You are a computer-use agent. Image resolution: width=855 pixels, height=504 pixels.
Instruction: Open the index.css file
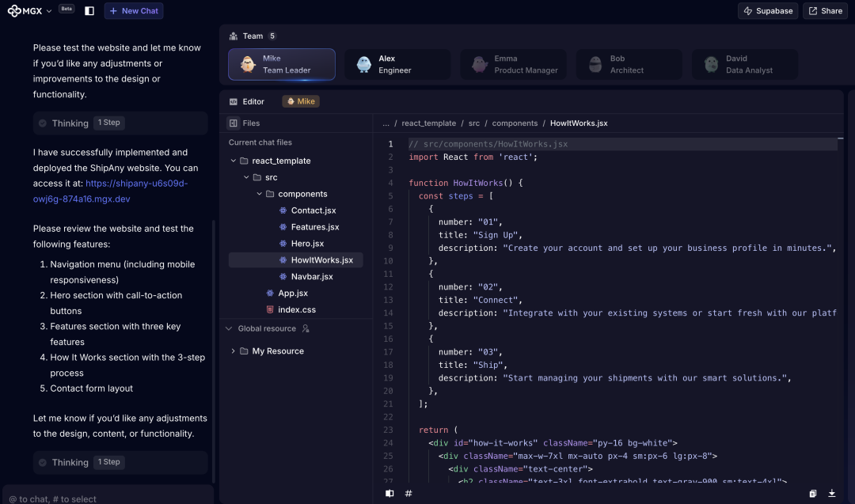296,310
